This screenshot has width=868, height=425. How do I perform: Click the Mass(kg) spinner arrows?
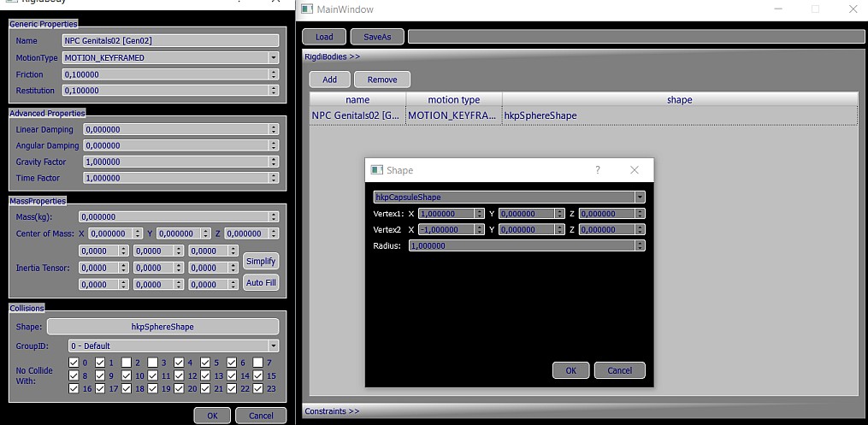273,217
